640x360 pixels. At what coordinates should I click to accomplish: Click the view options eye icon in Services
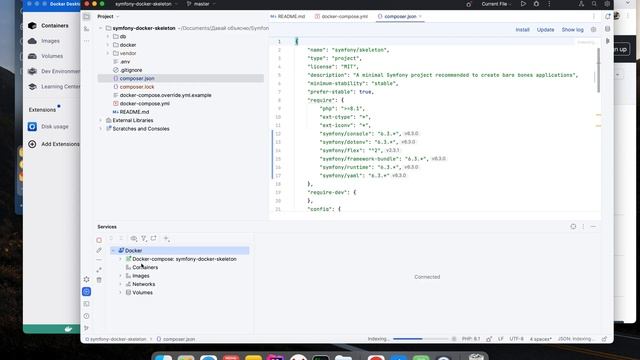[134, 239]
